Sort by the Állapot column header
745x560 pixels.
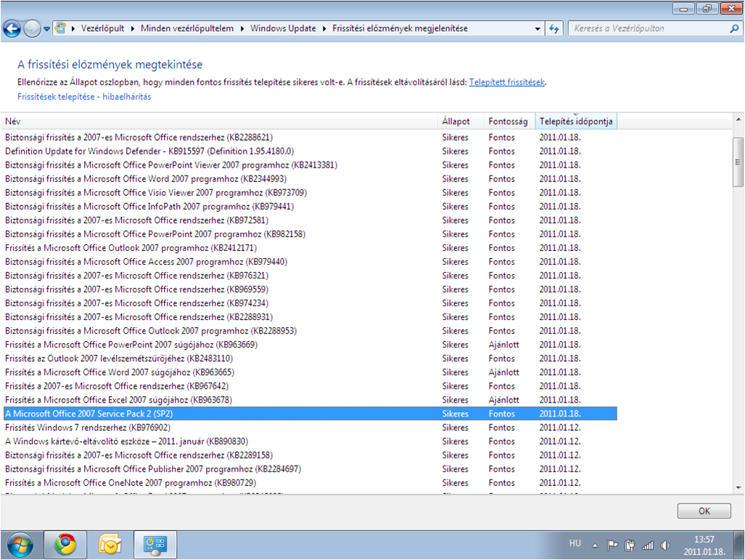(x=461, y=121)
